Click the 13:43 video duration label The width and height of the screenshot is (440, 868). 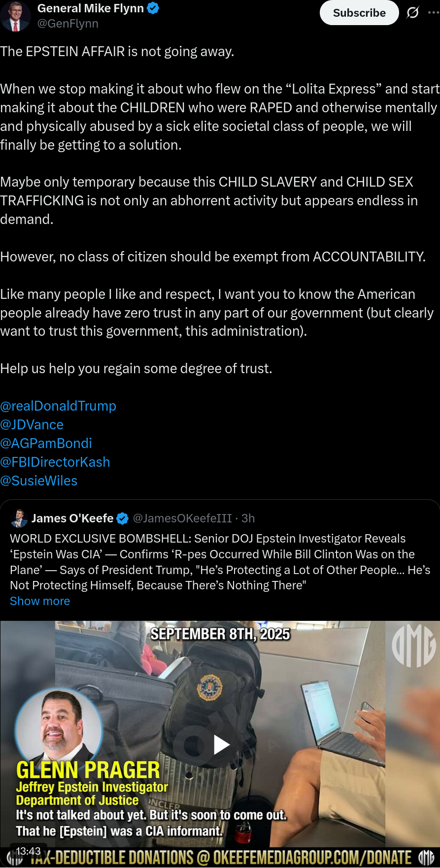[x=28, y=851]
